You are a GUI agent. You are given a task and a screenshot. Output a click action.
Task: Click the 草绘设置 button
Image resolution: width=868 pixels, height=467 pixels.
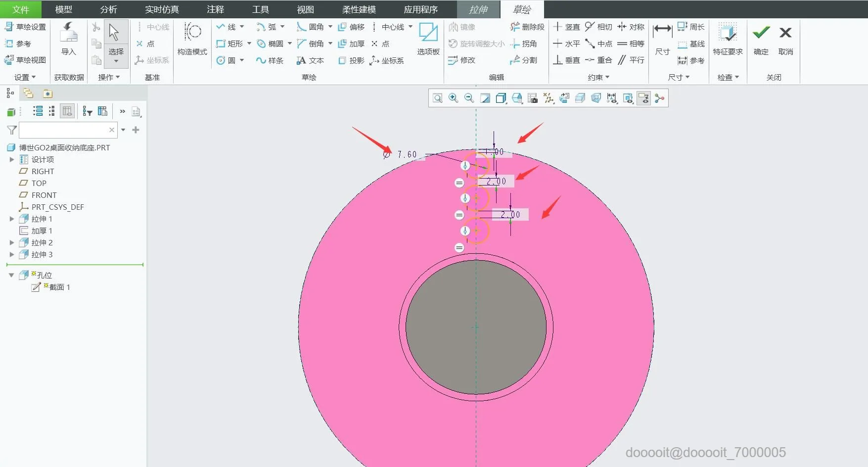click(25, 27)
